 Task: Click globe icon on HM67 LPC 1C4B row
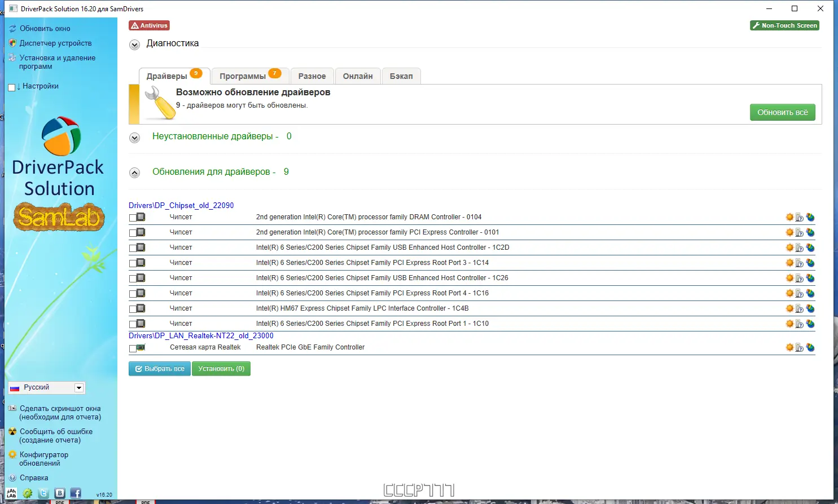click(x=810, y=308)
